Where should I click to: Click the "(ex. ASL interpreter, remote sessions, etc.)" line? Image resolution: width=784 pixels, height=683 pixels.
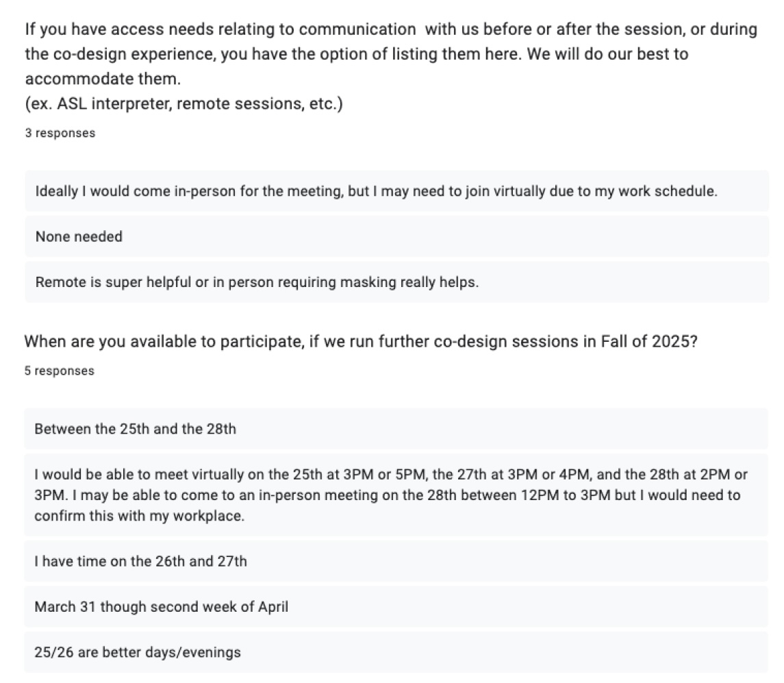pos(184,103)
